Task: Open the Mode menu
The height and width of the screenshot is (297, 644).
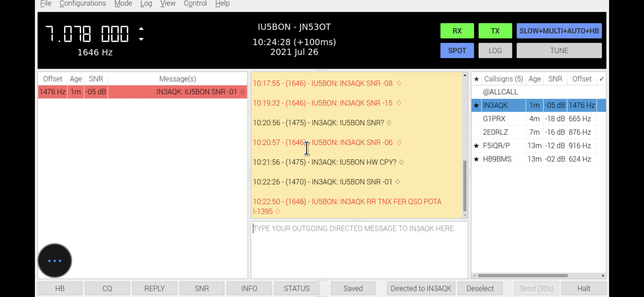Action: point(123,3)
